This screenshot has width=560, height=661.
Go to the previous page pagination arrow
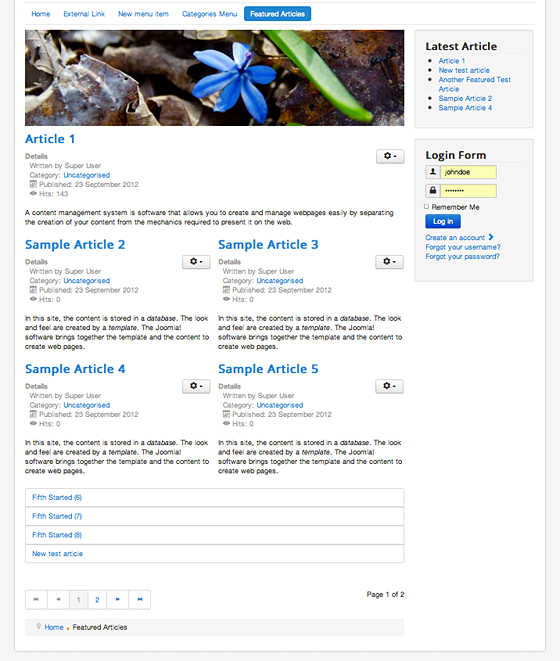click(58, 599)
